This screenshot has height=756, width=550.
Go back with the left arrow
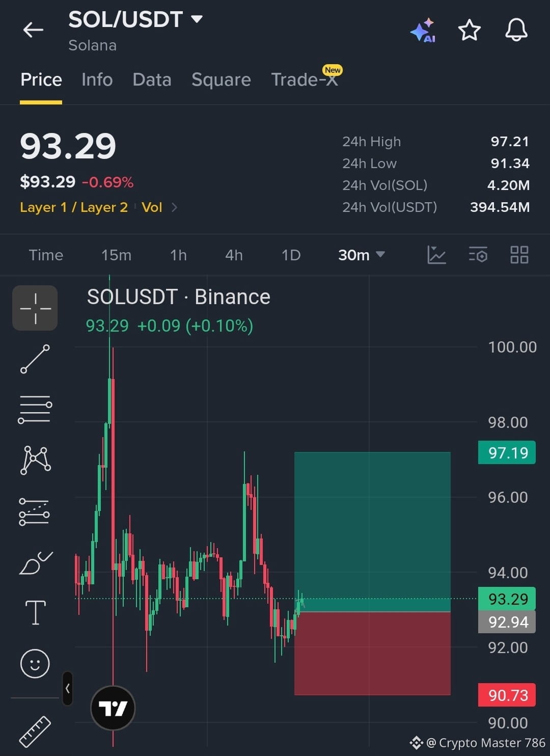[33, 30]
